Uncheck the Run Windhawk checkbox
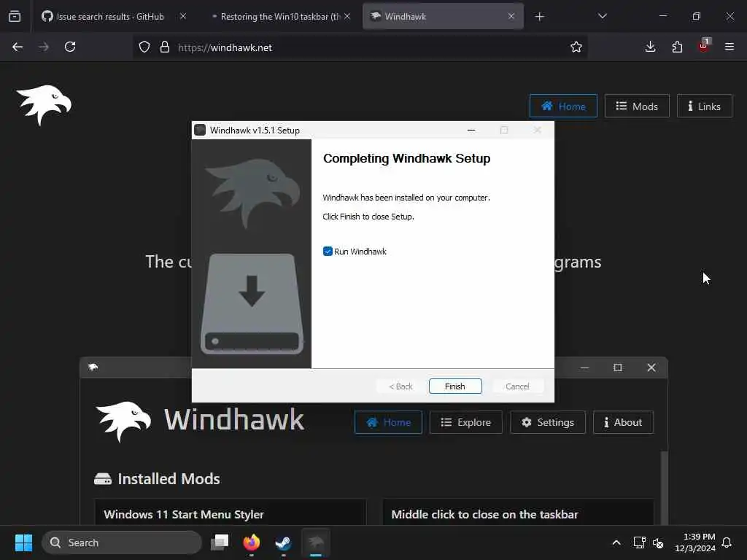 click(328, 252)
